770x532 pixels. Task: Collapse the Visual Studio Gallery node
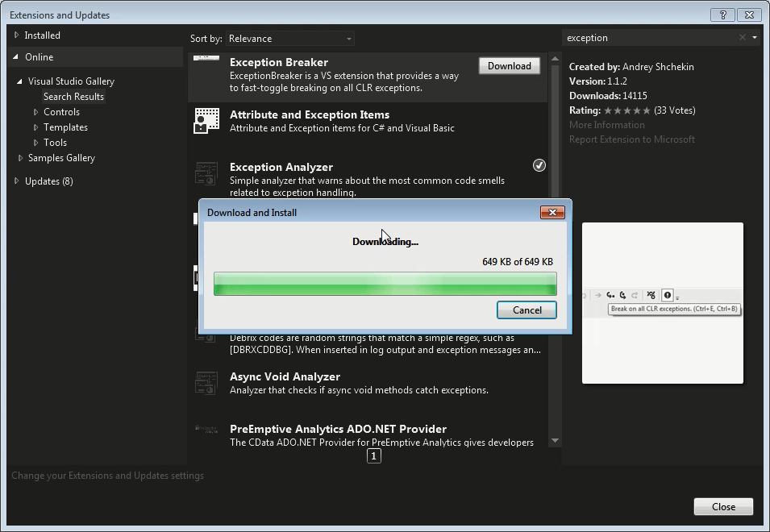(19, 81)
